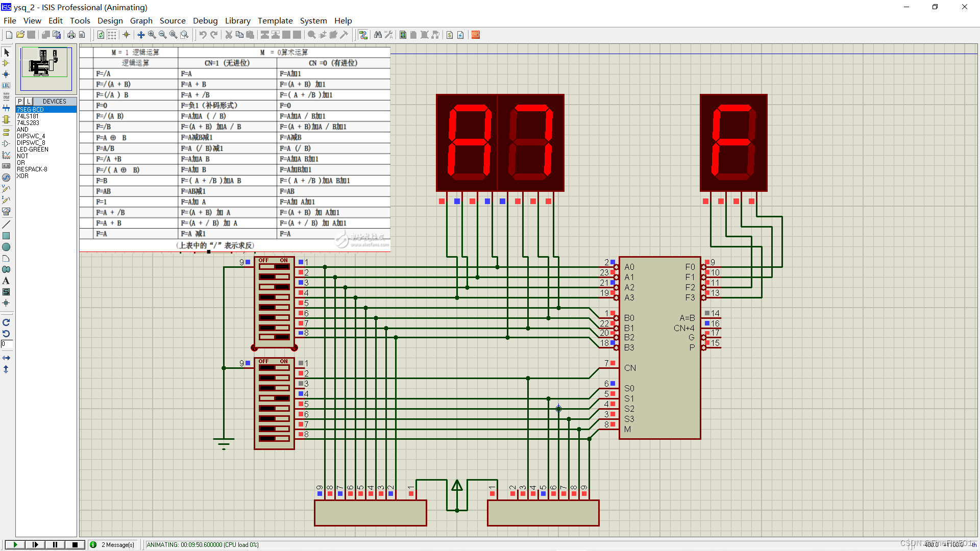Select the 2D graphics circle tool
The width and height of the screenshot is (980, 551).
pyautogui.click(x=6, y=247)
